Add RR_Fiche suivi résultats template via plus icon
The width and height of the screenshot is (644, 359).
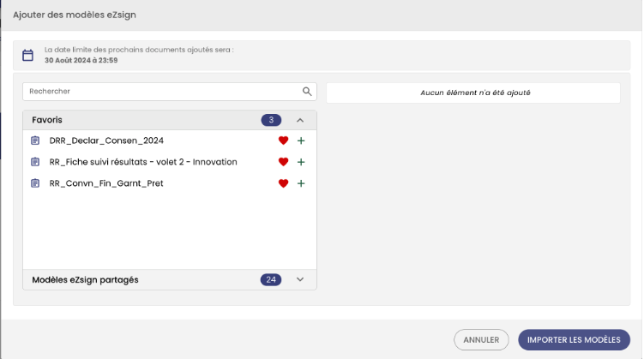pos(301,162)
